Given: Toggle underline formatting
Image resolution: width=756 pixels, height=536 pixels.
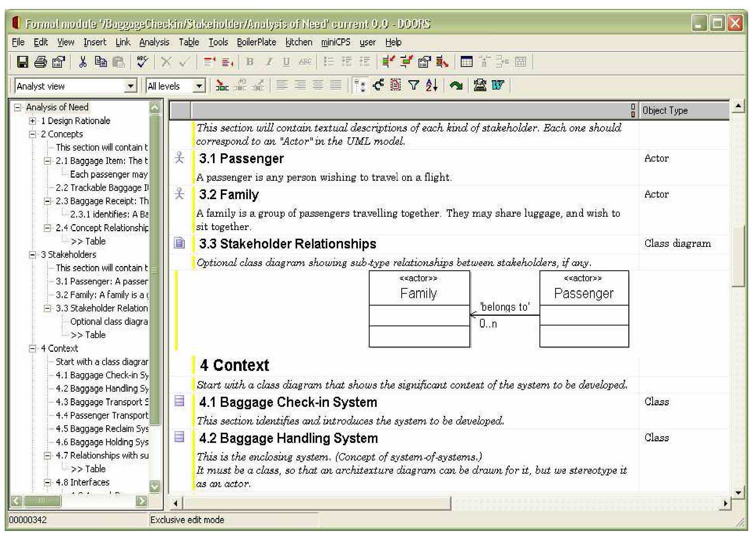Looking at the screenshot, I should (287, 62).
